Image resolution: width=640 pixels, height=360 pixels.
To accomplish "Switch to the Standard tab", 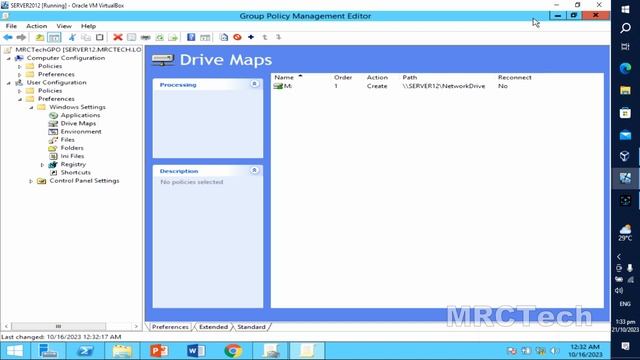I will (251, 327).
